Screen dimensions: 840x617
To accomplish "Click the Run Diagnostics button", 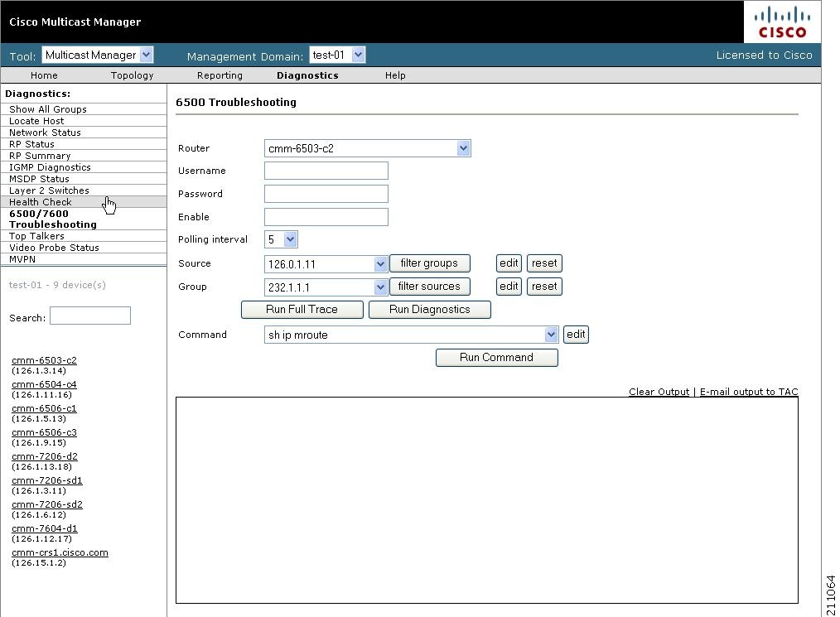I will point(430,309).
